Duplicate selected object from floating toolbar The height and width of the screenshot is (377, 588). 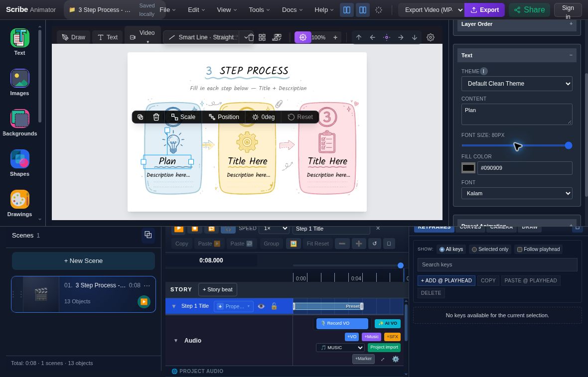[140, 117]
